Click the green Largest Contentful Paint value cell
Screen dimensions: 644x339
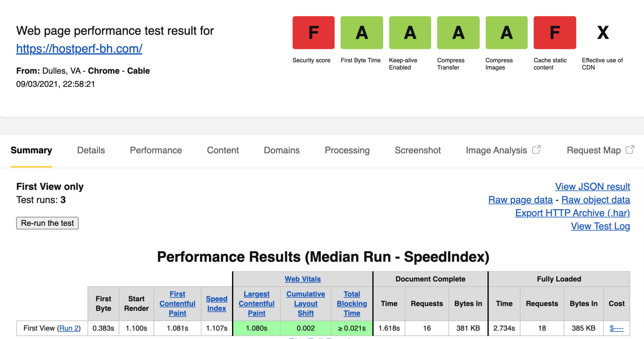point(257,328)
